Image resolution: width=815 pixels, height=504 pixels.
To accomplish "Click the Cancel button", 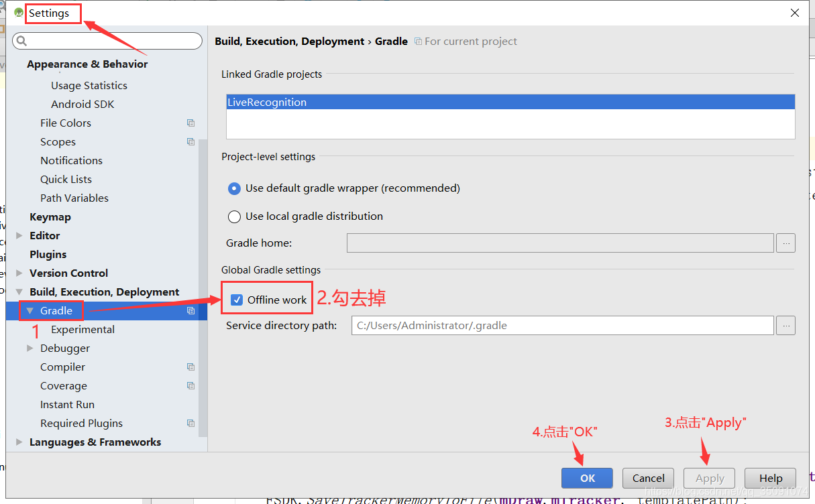I will coord(649,478).
